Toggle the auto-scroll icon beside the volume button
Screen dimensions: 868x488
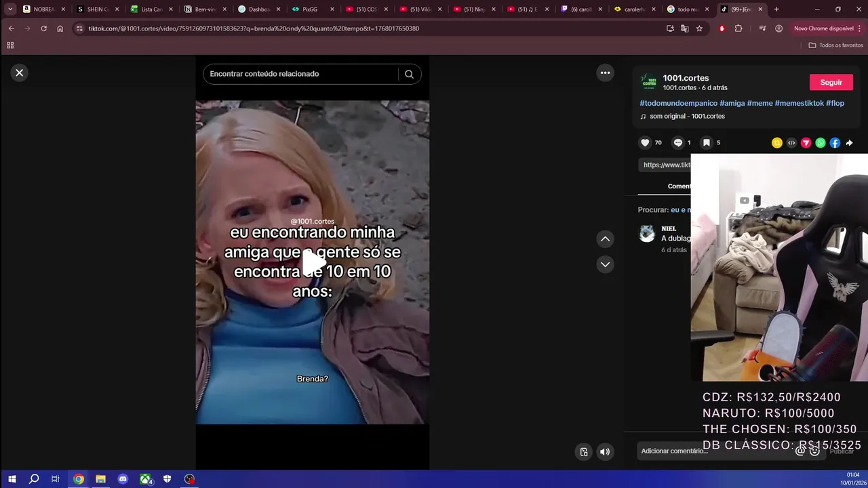583,452
